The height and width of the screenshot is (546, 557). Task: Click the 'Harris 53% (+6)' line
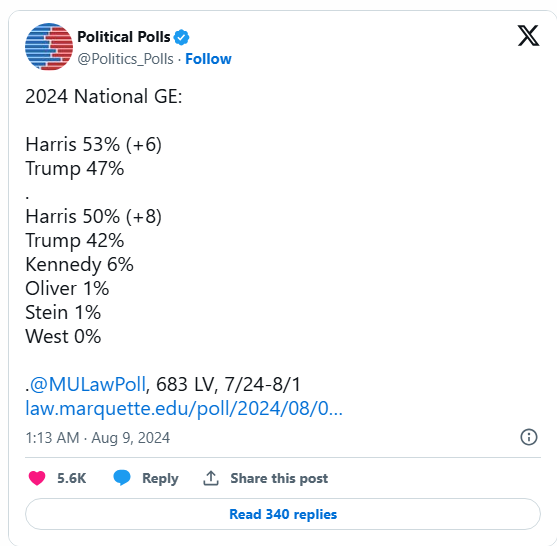[93, 145]
